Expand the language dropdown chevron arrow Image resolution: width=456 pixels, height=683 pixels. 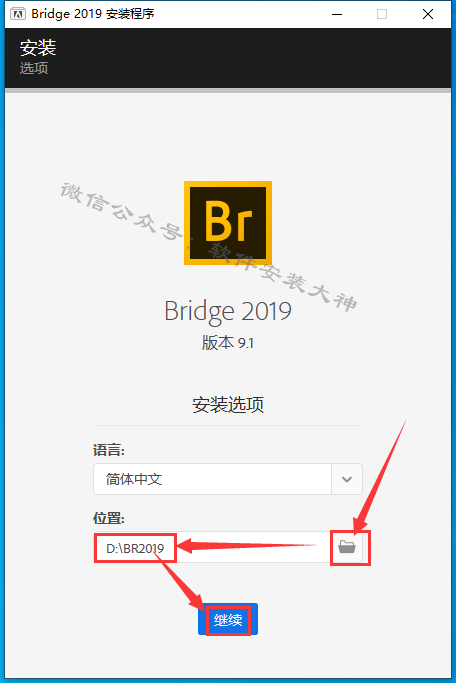coord(347,479)
